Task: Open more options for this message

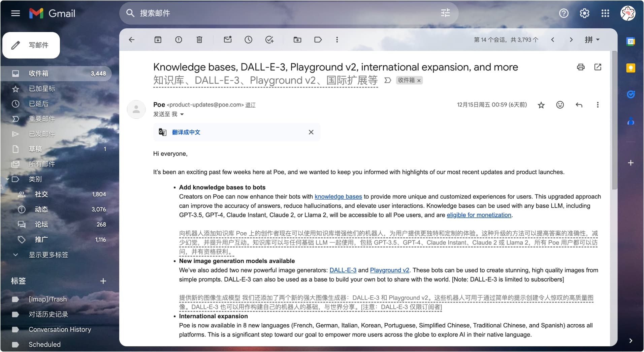Action: click(598, 105)
